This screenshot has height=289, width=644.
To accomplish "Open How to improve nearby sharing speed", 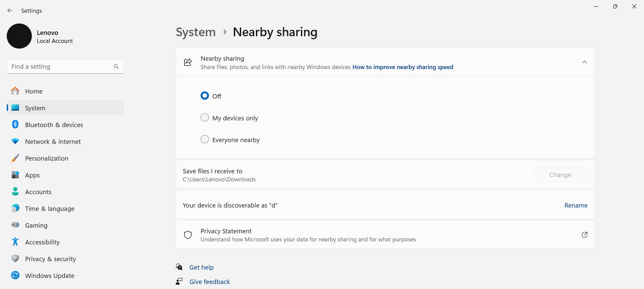I will [402, 67].
